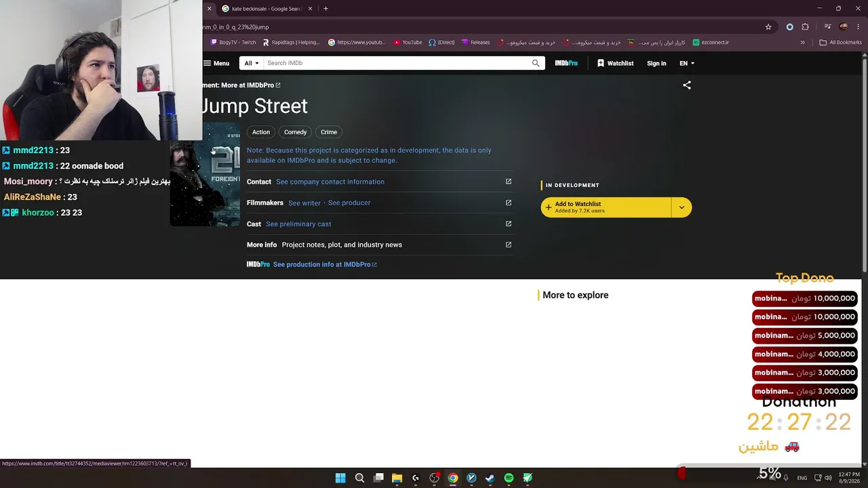Open a new browser tab
The image size is (868, 488).
pyautogui.click(x=325, y=9)
